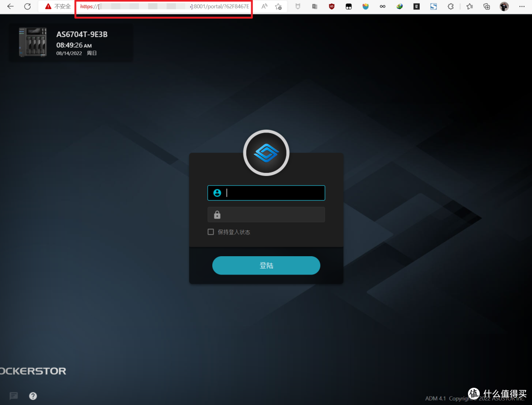
Task: Click the browser profile avatar
Action: point(504,6)
